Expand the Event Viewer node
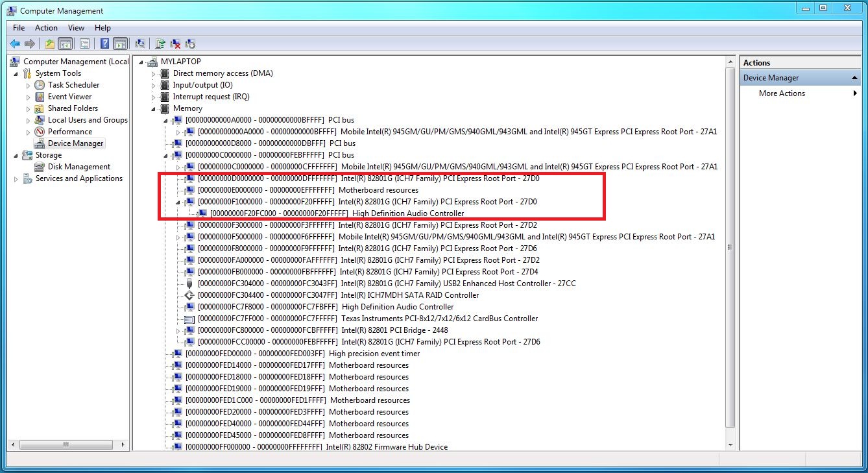This screenshot has height=473, width=868. (28, 97)
